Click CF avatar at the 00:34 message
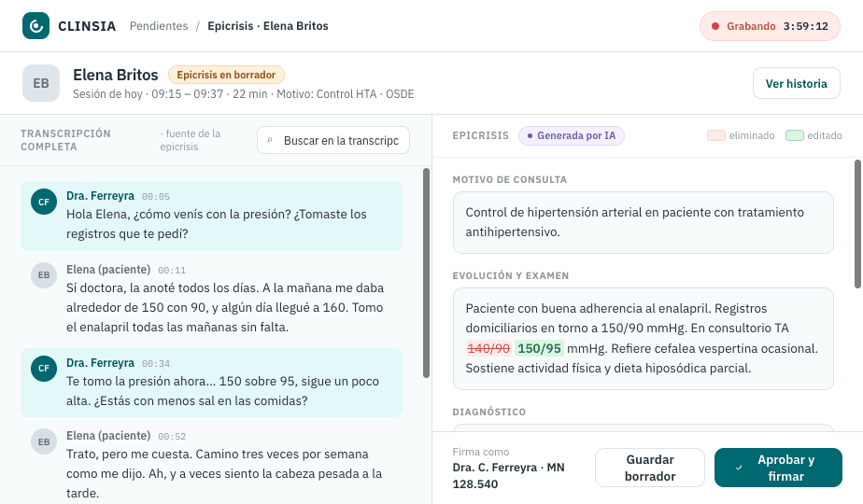The image size is (863, 504). pos(44,368)
